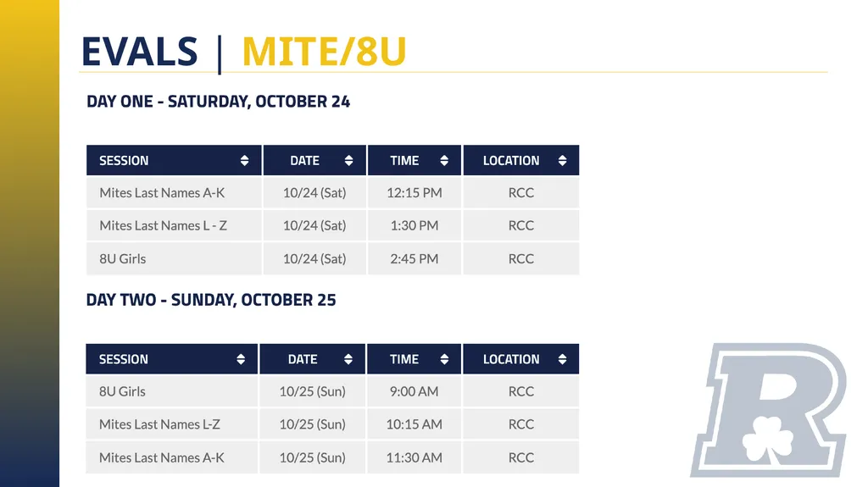Sort Day One table by Date arrows
This screenshot has height=487, width=868.
click(x=348, y=160)
